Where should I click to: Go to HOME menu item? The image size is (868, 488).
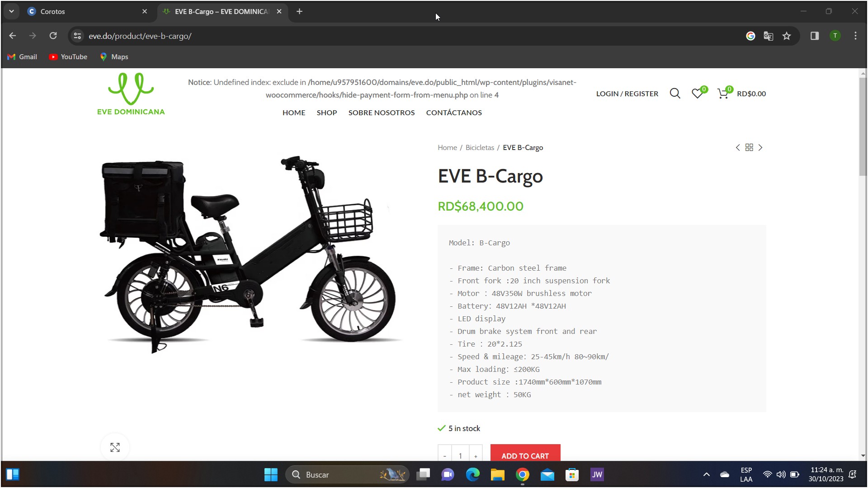tap(294, 113)
